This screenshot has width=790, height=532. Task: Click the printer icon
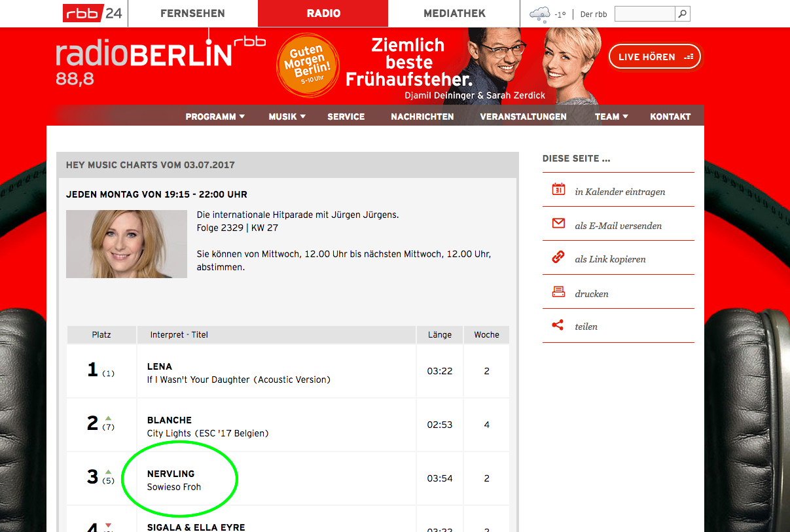coord(558,292)
